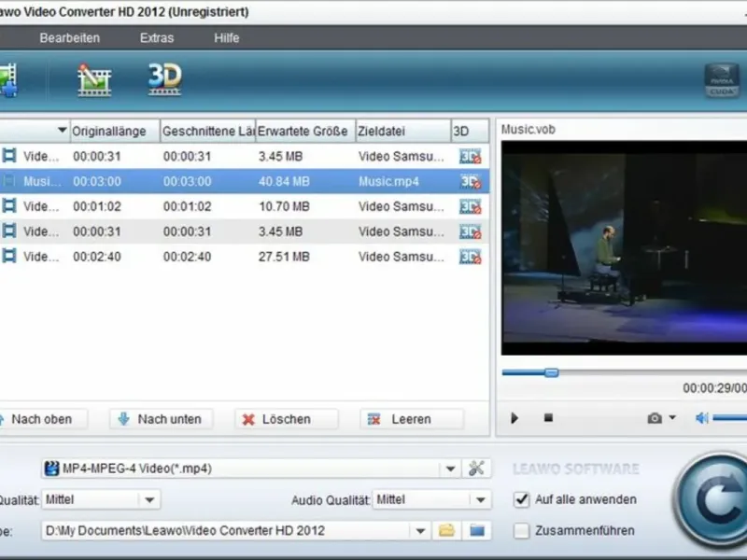Sort by Originallänge column header
The height and width of the screenshot is (560, 747).
[115, 131]
